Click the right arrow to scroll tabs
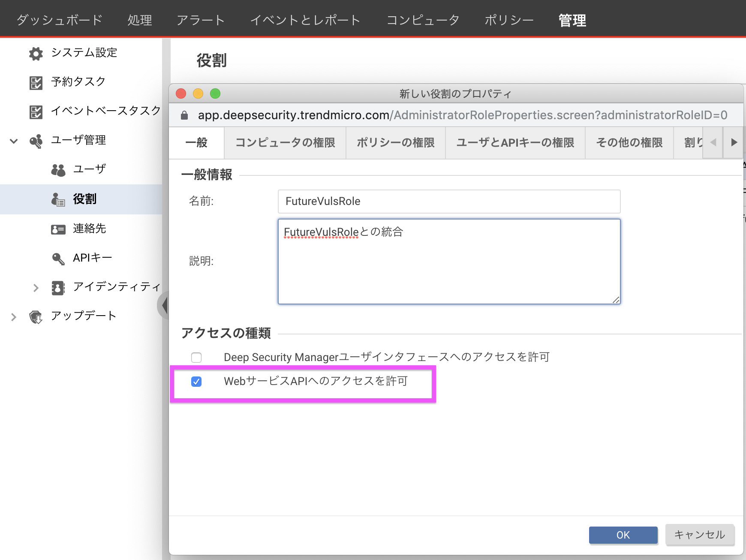Screen dimensions: 746x560 tap(735, 142)
